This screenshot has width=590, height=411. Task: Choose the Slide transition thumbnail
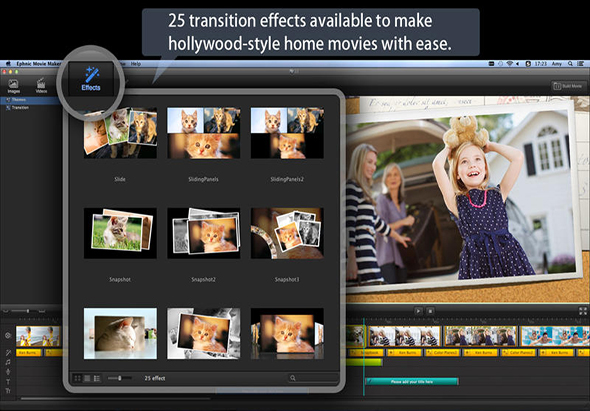[x=120, y=132]
